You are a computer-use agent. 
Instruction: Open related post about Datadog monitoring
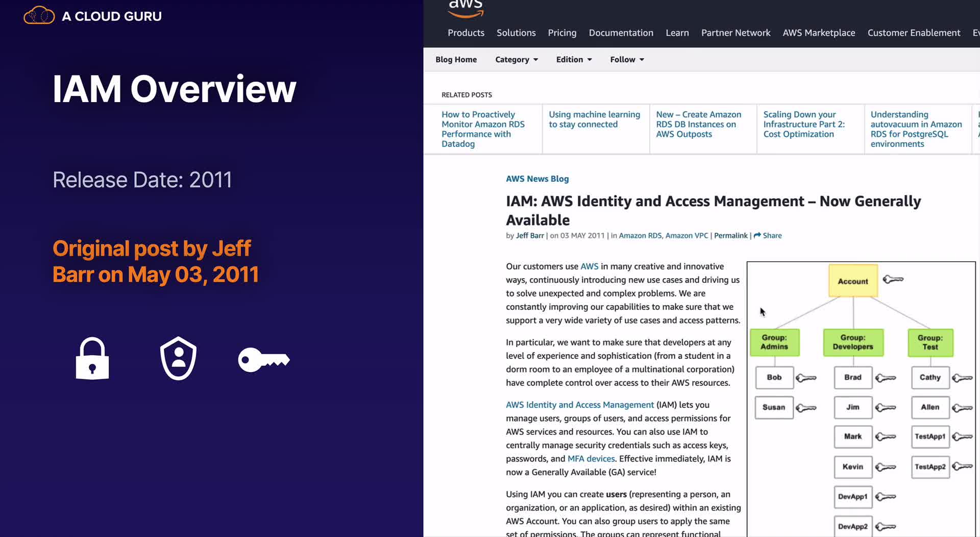pos(483,129)
